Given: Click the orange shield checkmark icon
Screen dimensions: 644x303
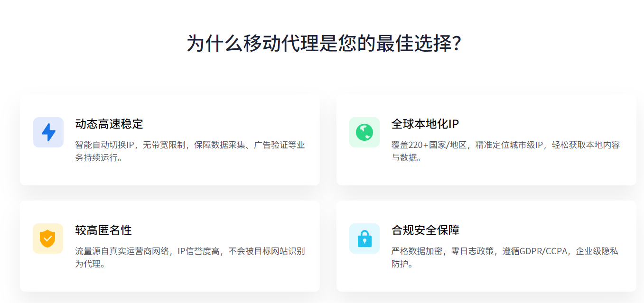Looking at the screenshot, I should 48,239.
